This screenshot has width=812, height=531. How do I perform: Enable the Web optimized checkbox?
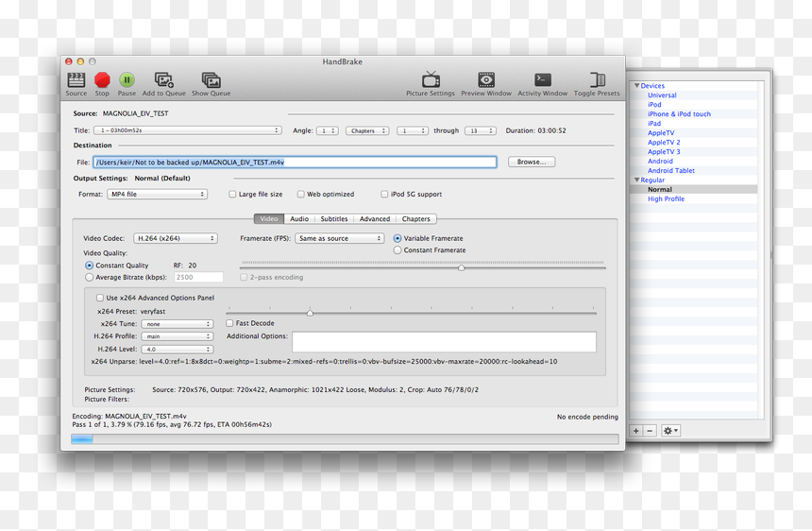(300, 195)
